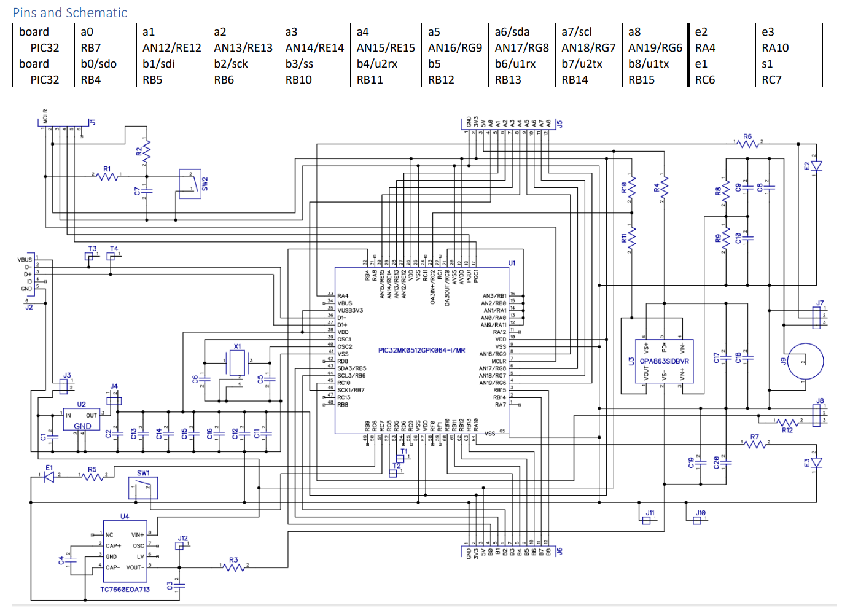Select the 'b6/u1rx' table cell
Image resolution: width=842 pixels, height=616 pixels.
tap(522, 63)
